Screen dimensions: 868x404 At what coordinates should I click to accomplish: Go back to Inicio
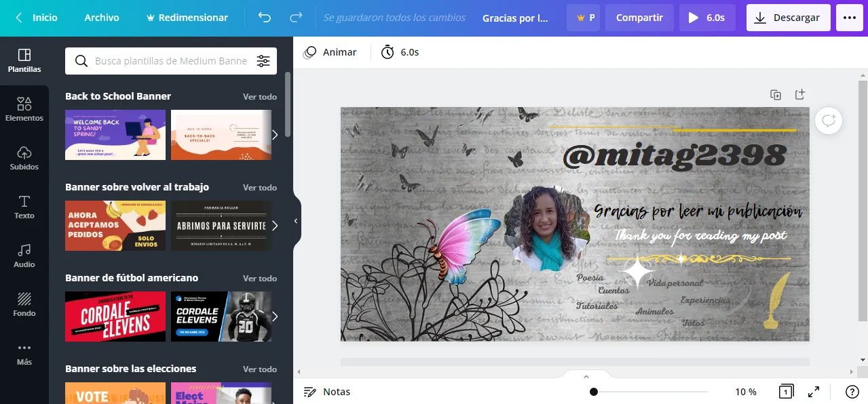tap(37, 18)
